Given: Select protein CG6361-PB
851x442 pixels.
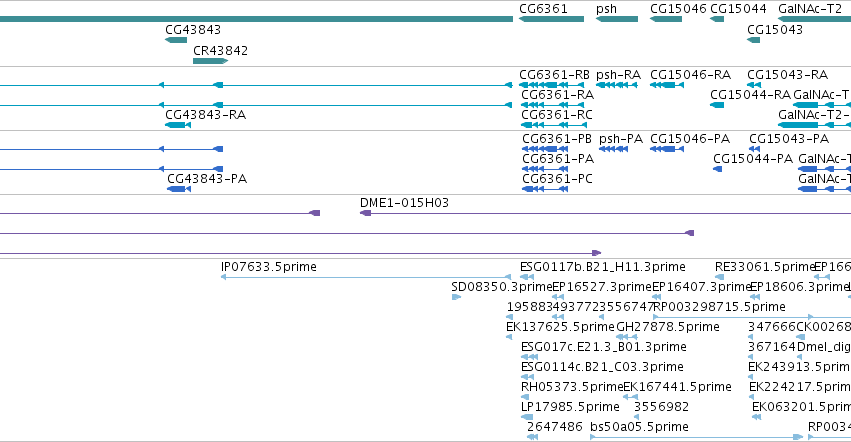Looking at the screenshot, I should (557, 139).
